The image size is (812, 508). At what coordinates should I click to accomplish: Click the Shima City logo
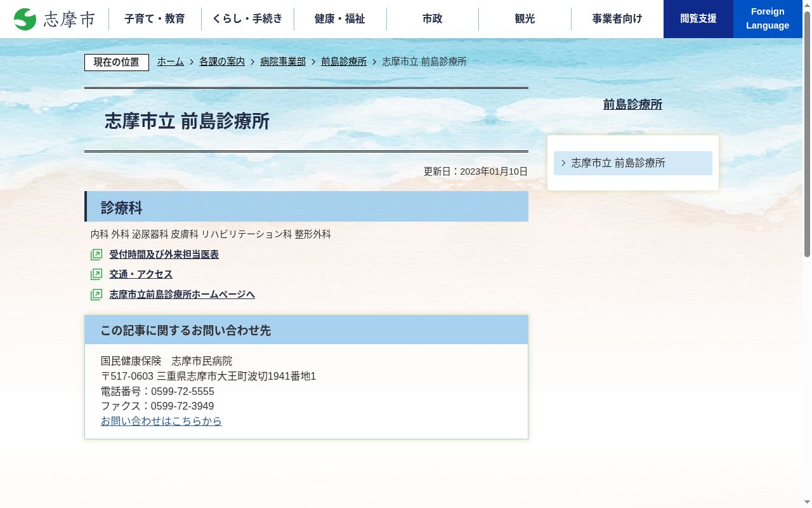[x=55, y=19]
